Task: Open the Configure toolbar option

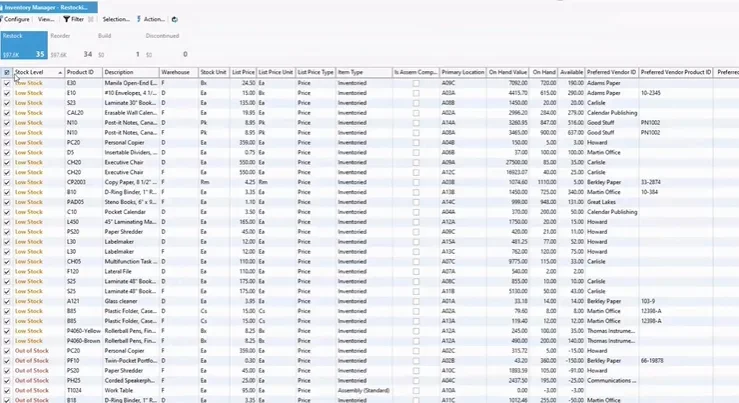Action: click(x=16, y=19)
